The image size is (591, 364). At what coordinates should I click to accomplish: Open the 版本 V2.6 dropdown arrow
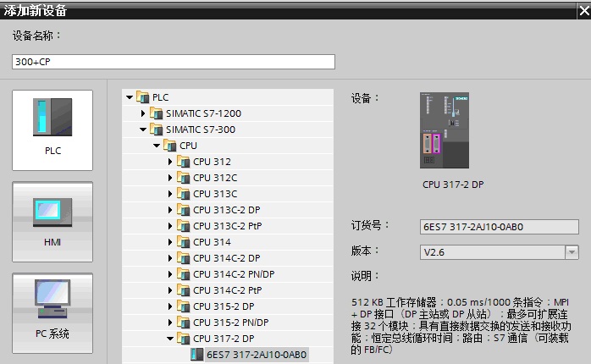pyautogui.click(x=572, y=252)
